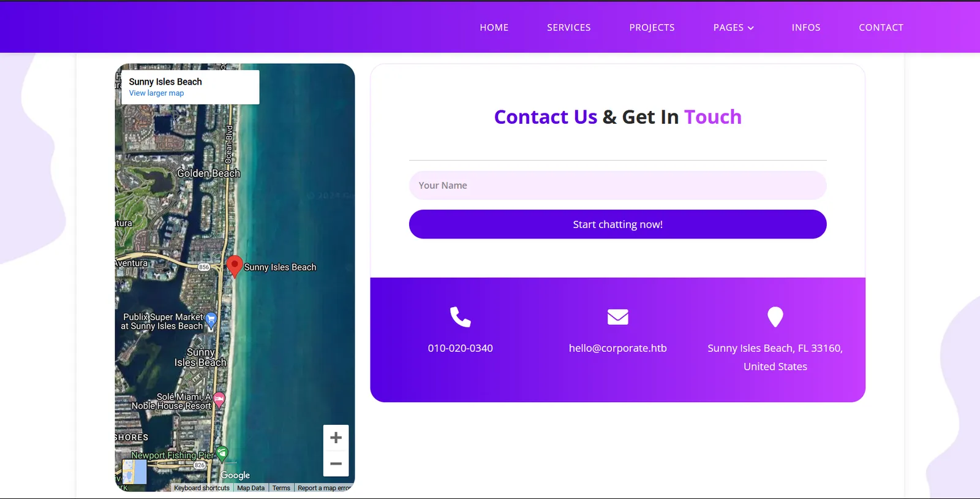Select the Publix Super Market map pin
980x499 pixels.
click(x=211, y=320)
